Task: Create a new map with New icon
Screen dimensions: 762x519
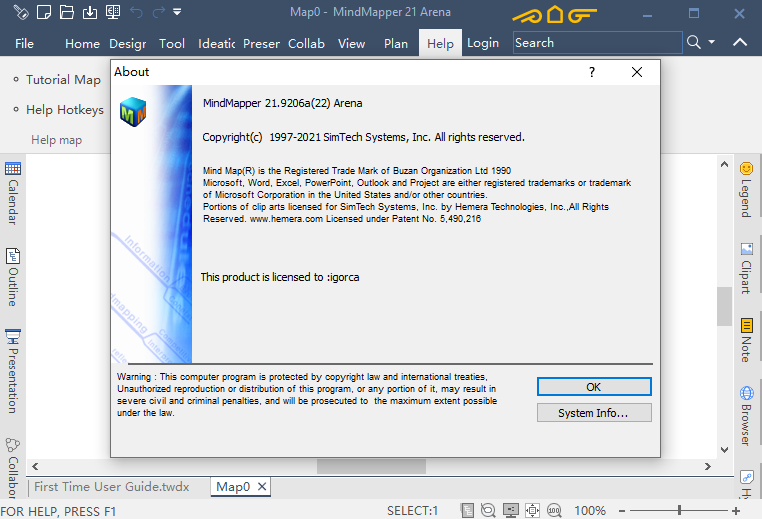Action: (44, 12)
